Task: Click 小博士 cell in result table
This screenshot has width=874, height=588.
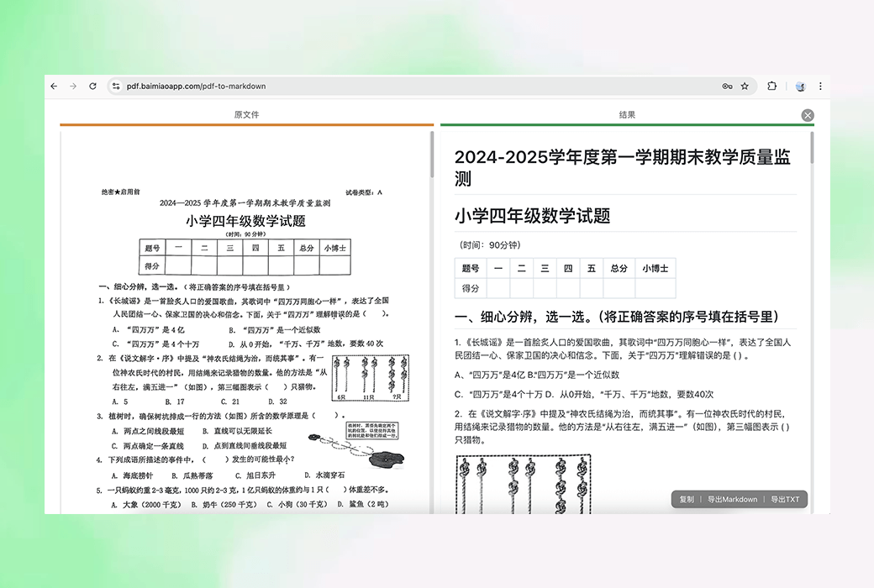Action: pos(655,268)
